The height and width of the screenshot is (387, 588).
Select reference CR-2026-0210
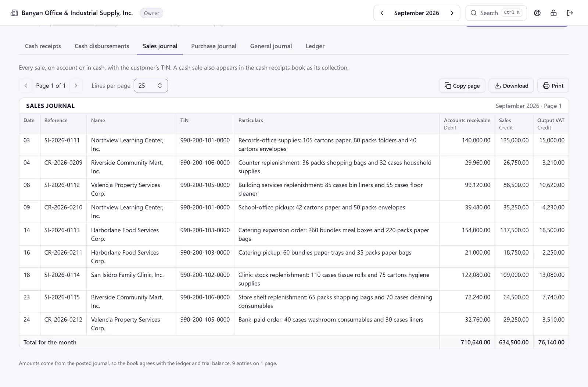pyautogui.click(x=63, y=207)
